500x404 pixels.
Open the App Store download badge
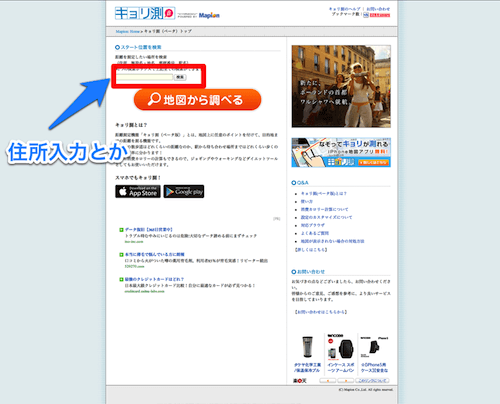pos(138,191)
